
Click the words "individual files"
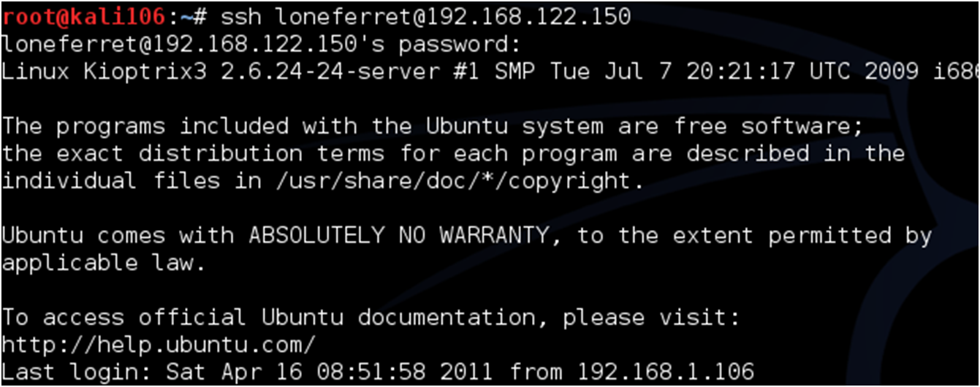tap(110, 181)
